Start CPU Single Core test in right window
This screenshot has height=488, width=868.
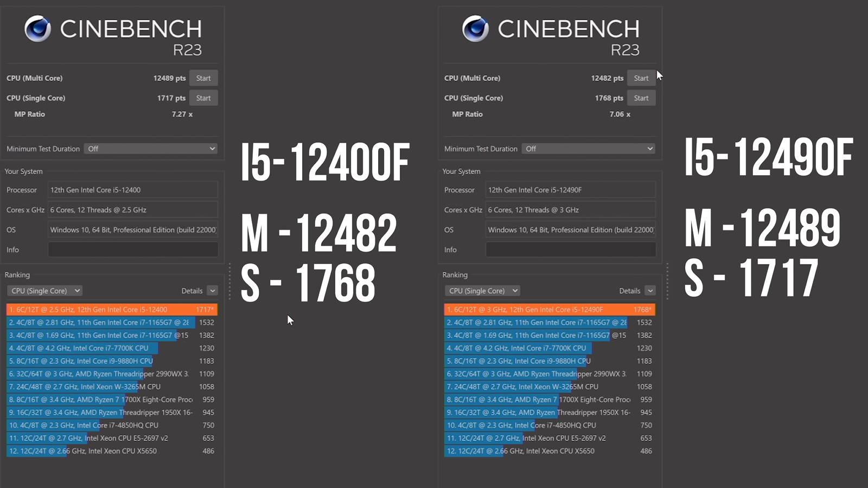(641, 98)
